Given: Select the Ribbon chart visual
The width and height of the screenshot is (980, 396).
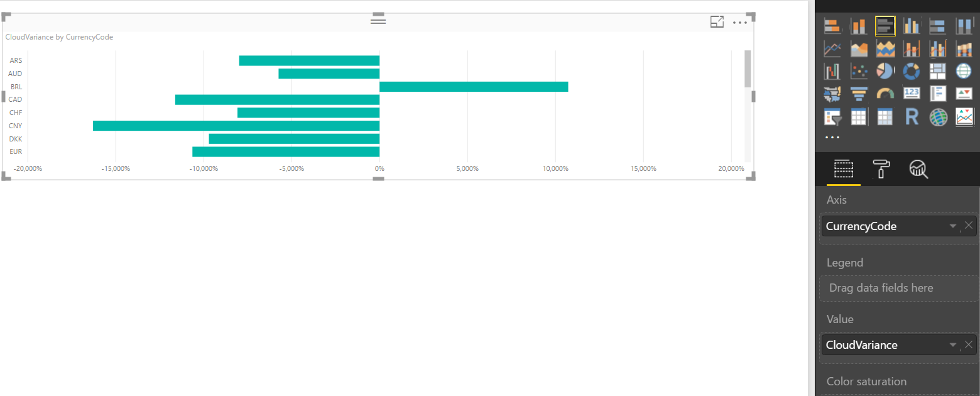Looking at the screenshot, I should 964,48.
